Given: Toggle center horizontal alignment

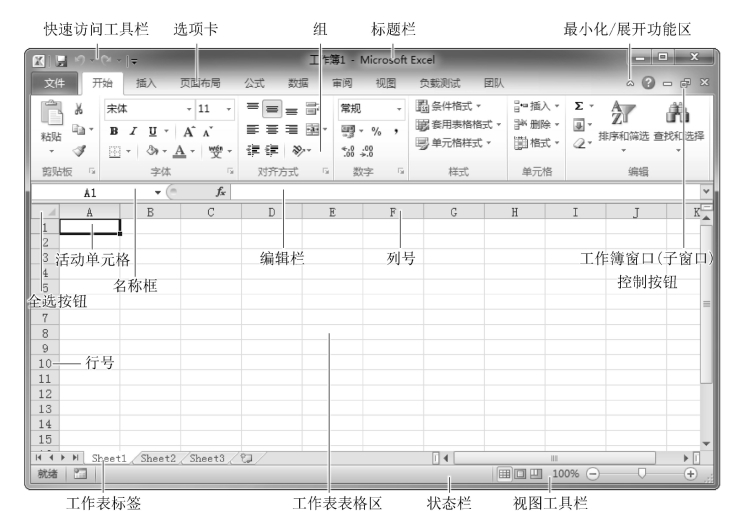Looking at the screenshot, I should [x=272, y=129].
